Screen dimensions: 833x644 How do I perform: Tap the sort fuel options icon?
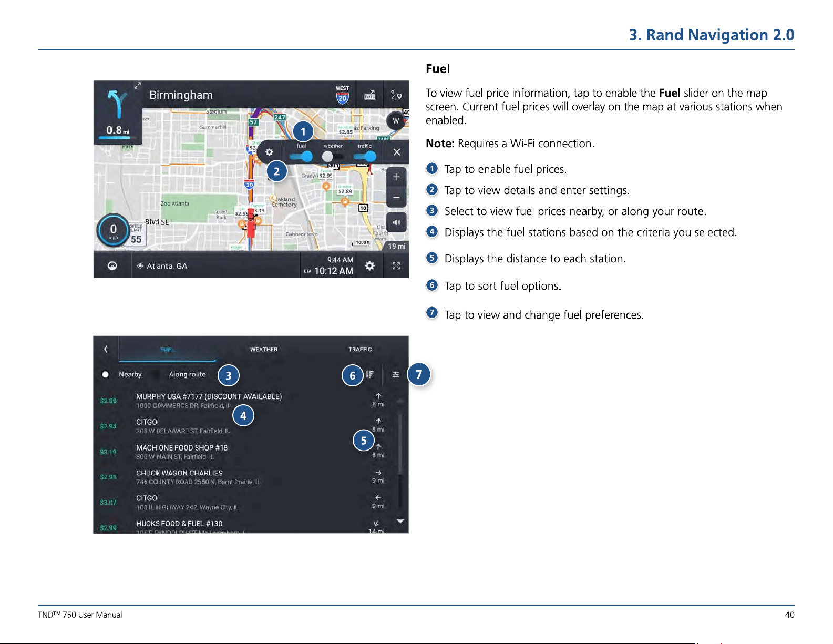coord(370,374)
